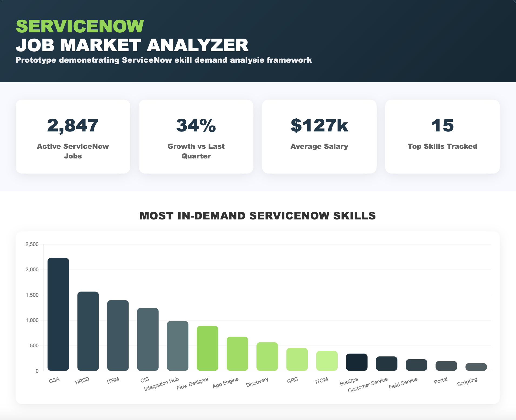The width and height of the screenshot is (516, 420).
Task: Click the App Engine axis label
Action: point(226,383)
